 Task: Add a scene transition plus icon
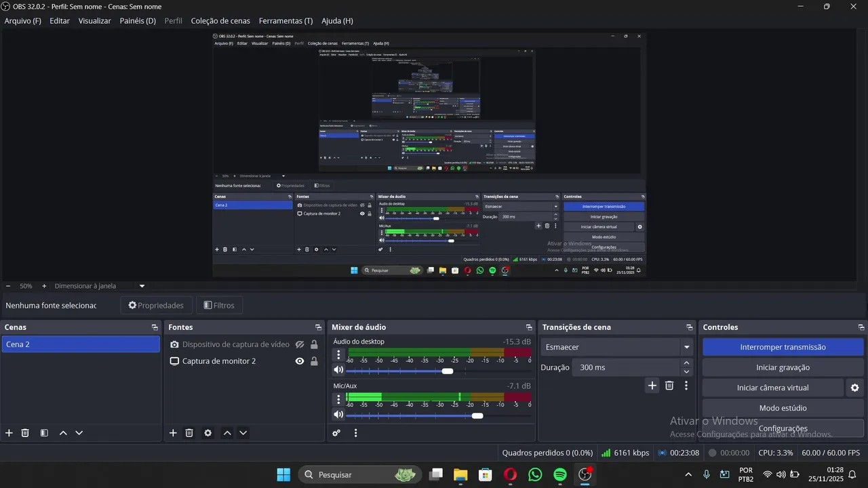pos(652,386)
